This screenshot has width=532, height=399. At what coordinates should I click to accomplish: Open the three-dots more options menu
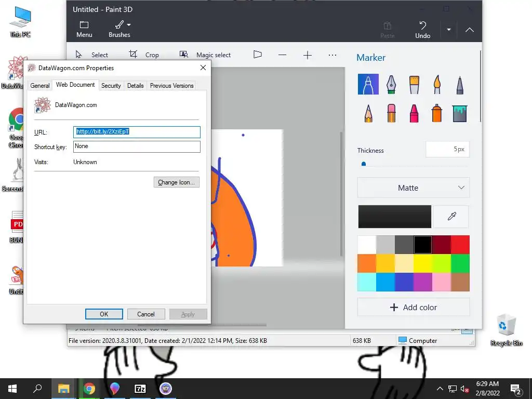click(332, 55)
